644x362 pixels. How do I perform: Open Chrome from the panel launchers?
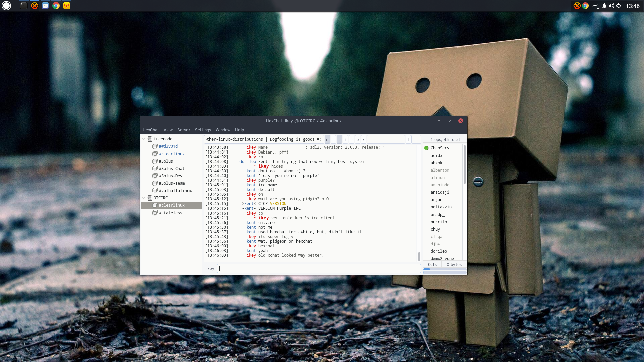[56, 6]
